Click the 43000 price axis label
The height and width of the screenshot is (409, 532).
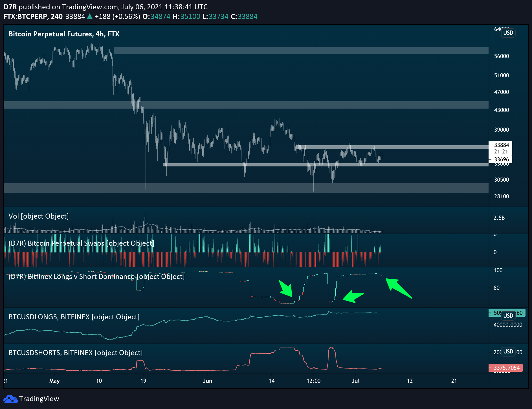502,110
